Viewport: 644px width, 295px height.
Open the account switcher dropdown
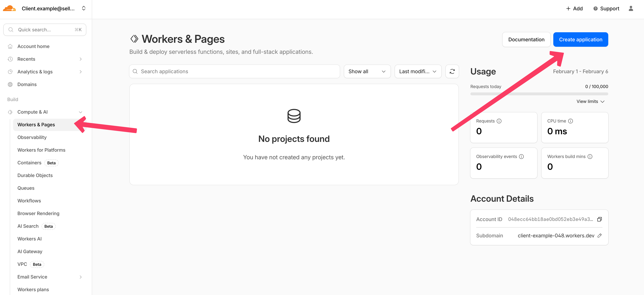[x=84, y=9]
